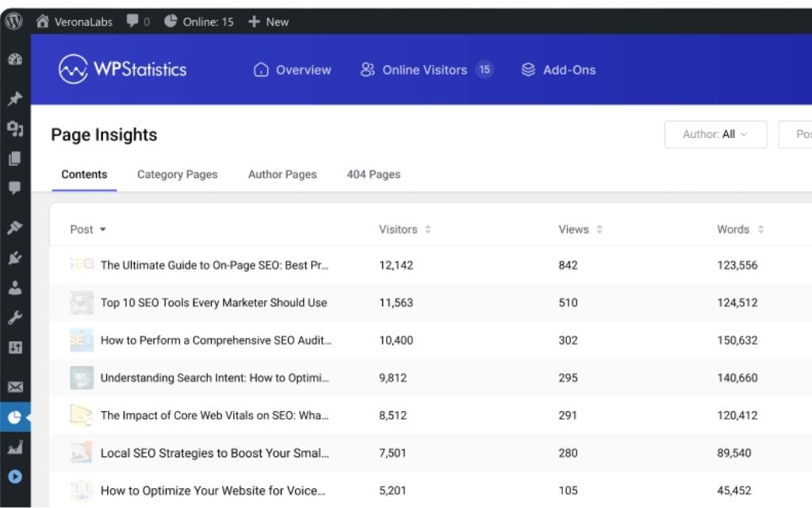Open the Top 10 SEO Tools post

click(213, 302)
